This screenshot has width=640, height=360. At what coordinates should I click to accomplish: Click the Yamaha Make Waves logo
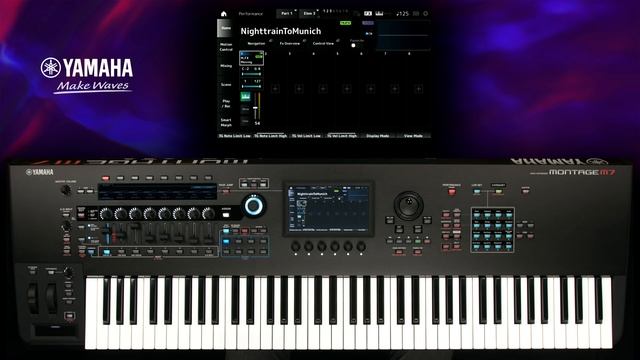pos(87,76)
